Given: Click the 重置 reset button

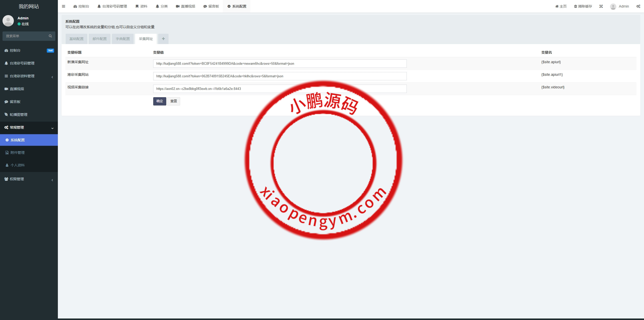Looking at the screenshot, I should [174, 101].
